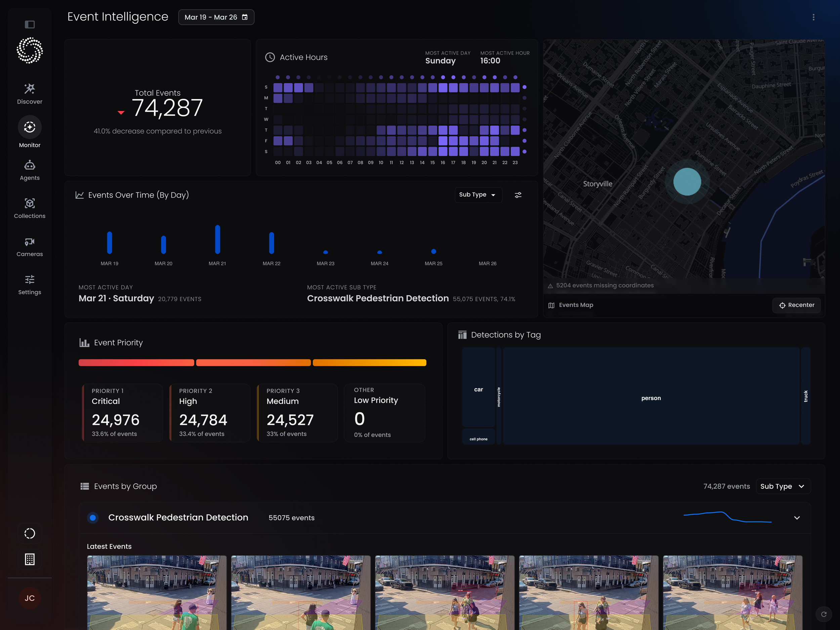Open the Mar 19 - Mar 26 date picker

216,17
